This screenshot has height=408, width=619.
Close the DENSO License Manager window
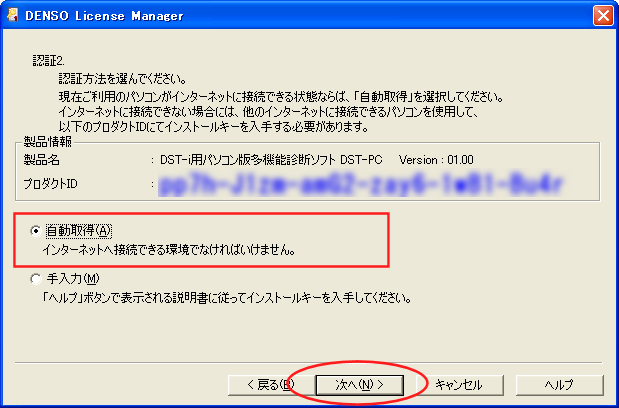pyautogui.click(x=603, y=16)
